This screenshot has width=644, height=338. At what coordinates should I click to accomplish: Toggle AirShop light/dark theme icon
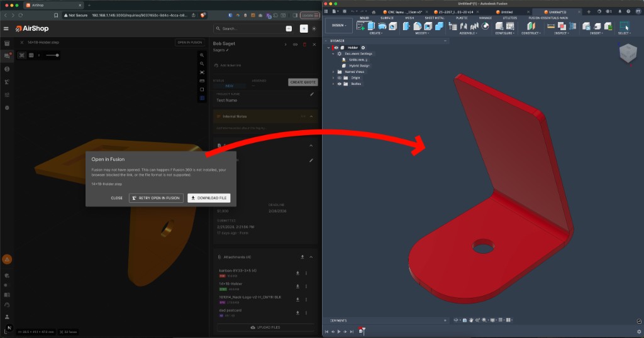click(314, 28)
